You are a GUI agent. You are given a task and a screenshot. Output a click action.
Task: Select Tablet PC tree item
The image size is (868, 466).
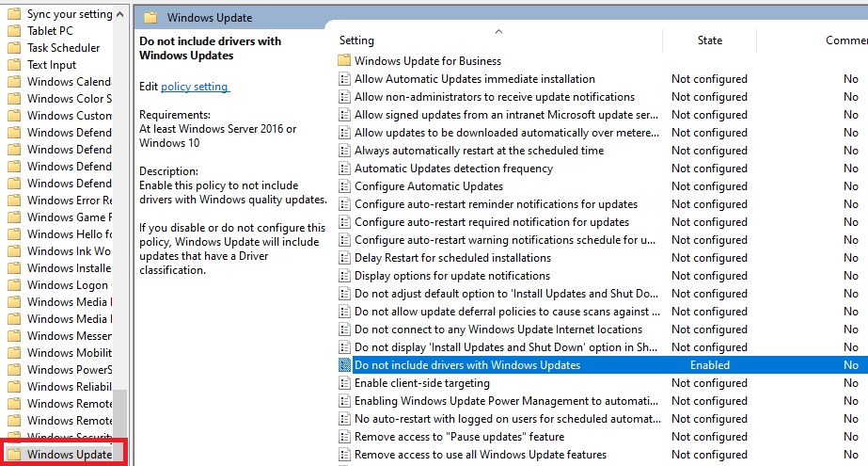[50, 31]
